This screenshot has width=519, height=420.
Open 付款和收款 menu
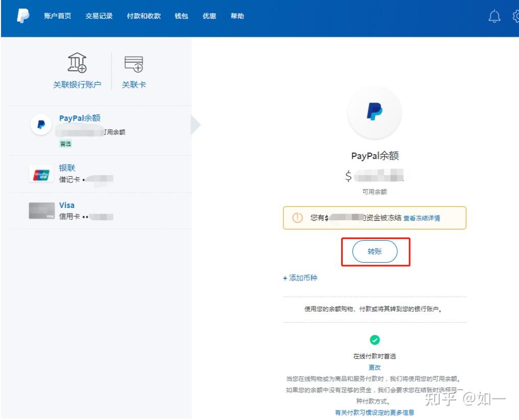pos(144,16)
